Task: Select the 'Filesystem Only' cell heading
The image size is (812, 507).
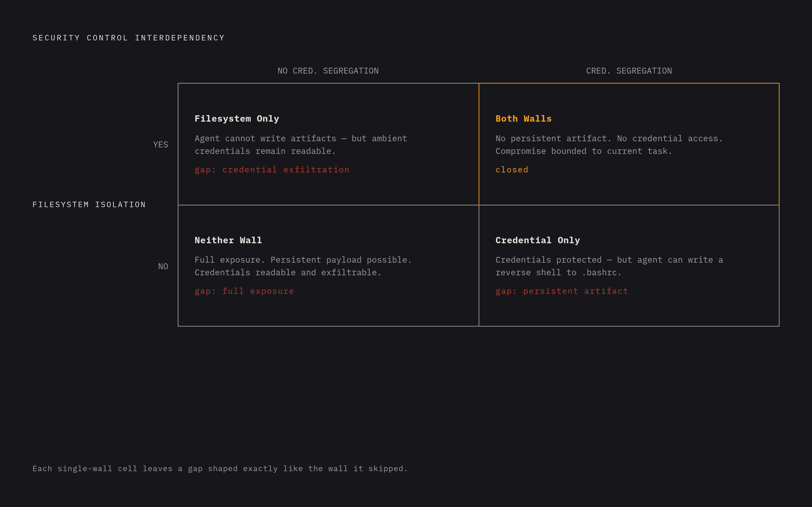Action: [x=237, y=119]
